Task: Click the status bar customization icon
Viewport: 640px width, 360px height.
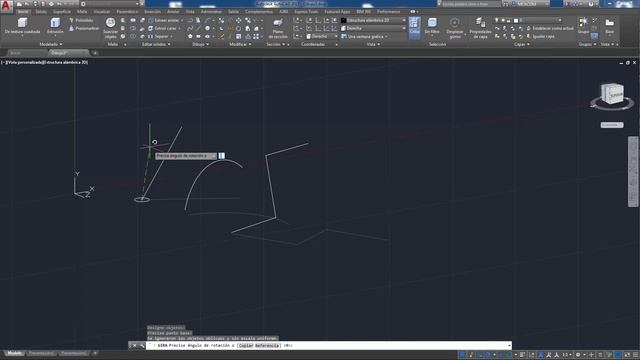Action: pyautogui.click(x=636, y=355)
